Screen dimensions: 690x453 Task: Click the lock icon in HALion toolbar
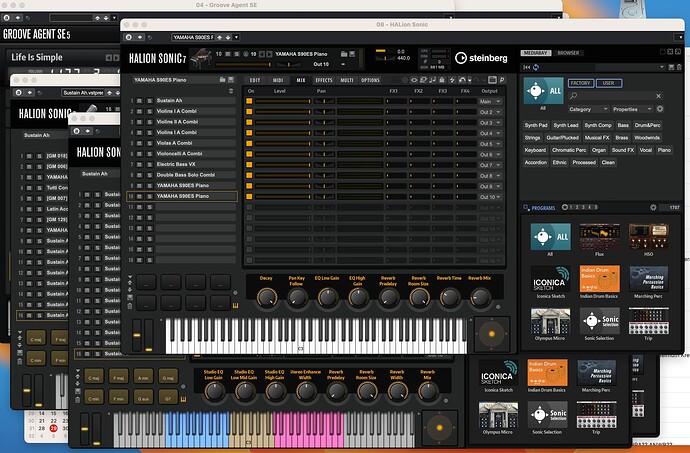point(442,80)
